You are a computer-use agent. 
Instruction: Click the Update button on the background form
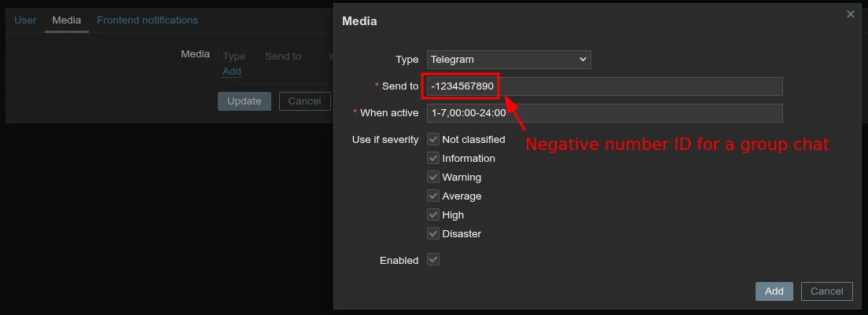(x=244, y=101)
